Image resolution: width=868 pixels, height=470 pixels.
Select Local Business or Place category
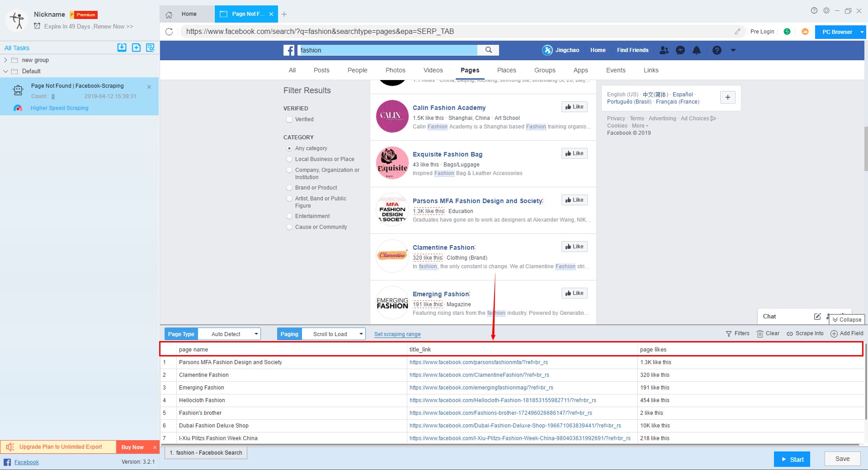tap(289, 159)
